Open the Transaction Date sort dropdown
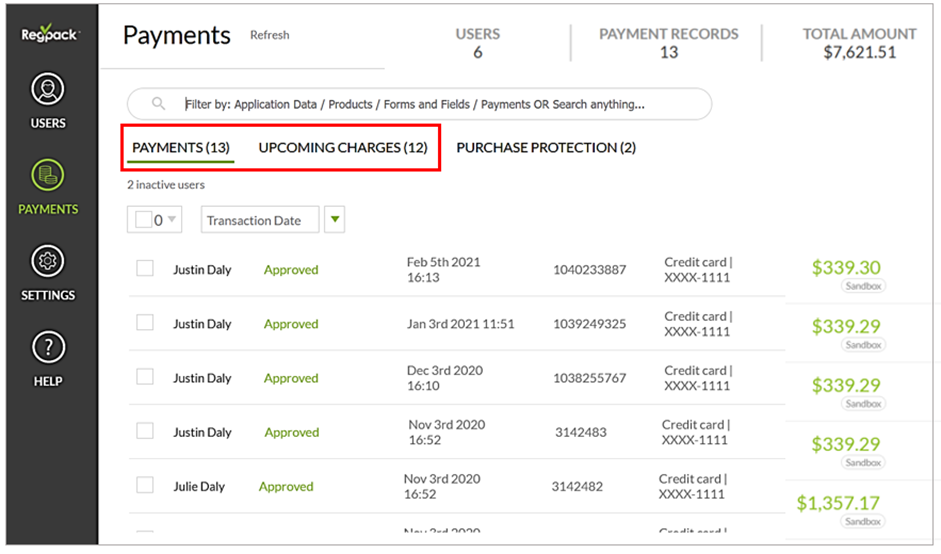The height and width of the screenshot is (554, 941). click(259, 220)
